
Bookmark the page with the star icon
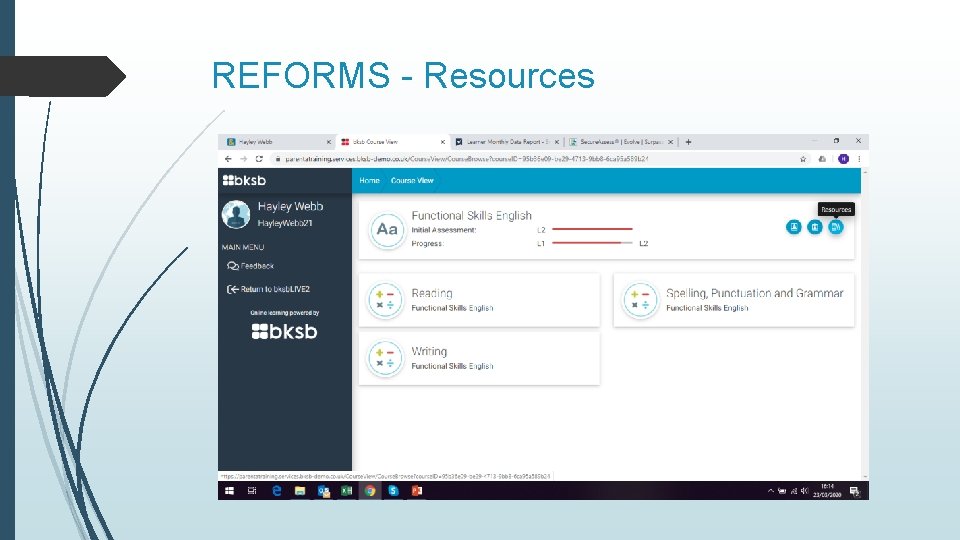click(x=803, y=159)
